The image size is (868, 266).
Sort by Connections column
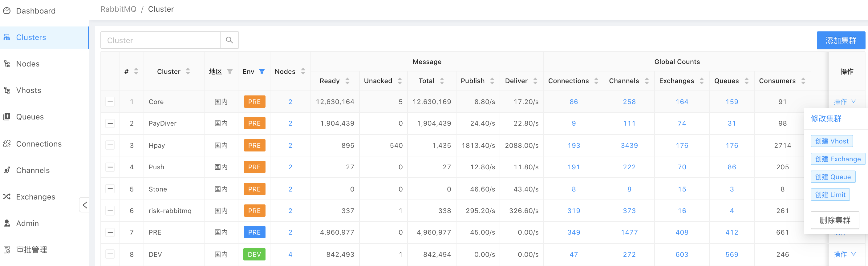click(596, 81)
